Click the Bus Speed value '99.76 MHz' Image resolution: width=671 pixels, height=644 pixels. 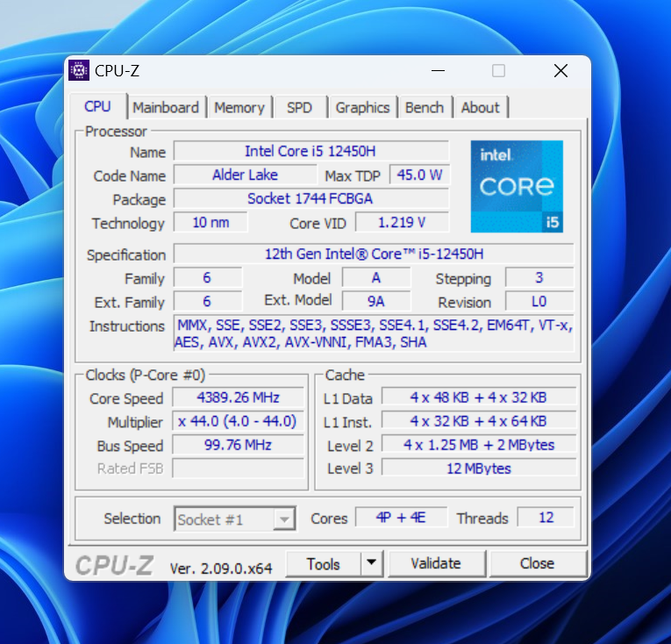(238, 445)
